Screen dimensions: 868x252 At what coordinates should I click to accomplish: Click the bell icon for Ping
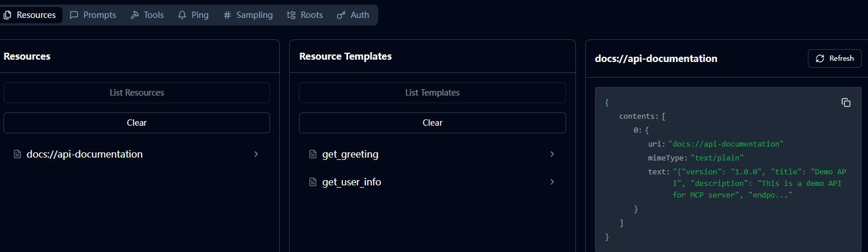pos(182,15)
